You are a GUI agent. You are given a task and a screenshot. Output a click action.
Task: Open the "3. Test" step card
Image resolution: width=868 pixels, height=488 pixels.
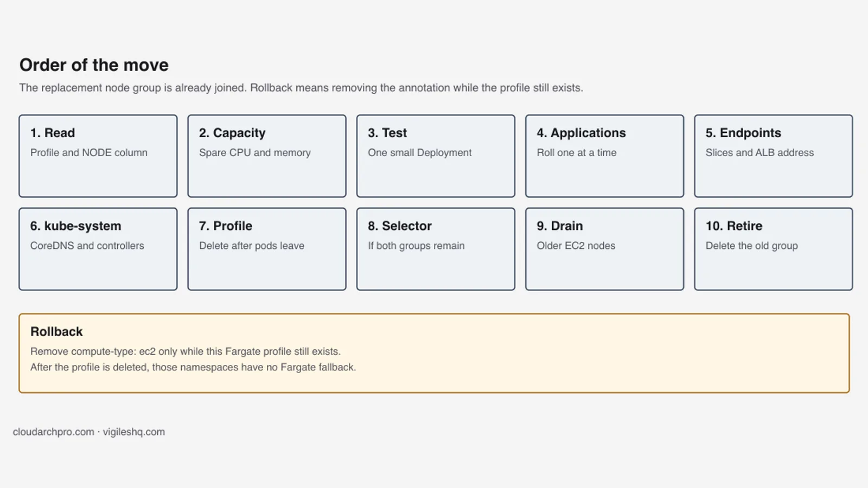436,156
